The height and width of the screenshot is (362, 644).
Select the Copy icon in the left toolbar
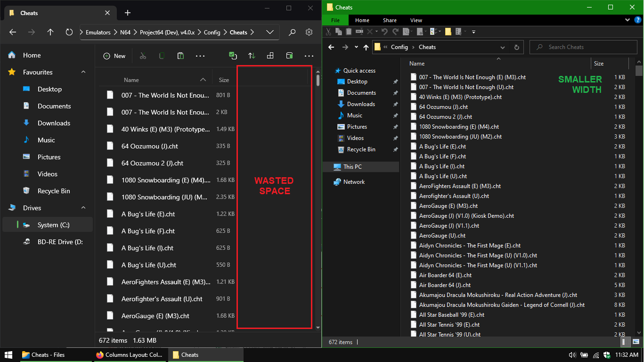162,55
